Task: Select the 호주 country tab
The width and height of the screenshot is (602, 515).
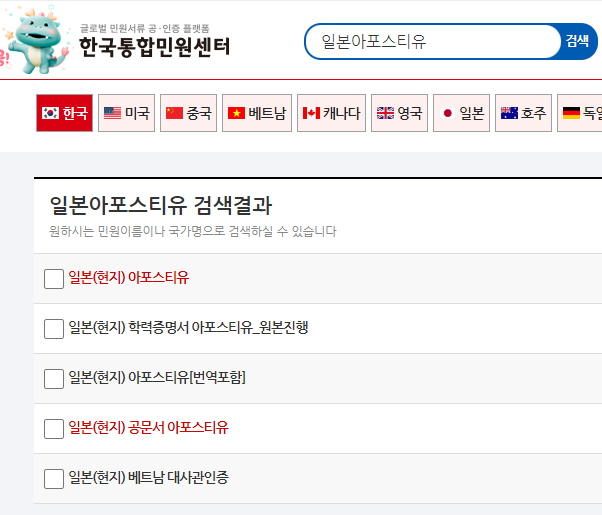Action: (x=523, y=113)
